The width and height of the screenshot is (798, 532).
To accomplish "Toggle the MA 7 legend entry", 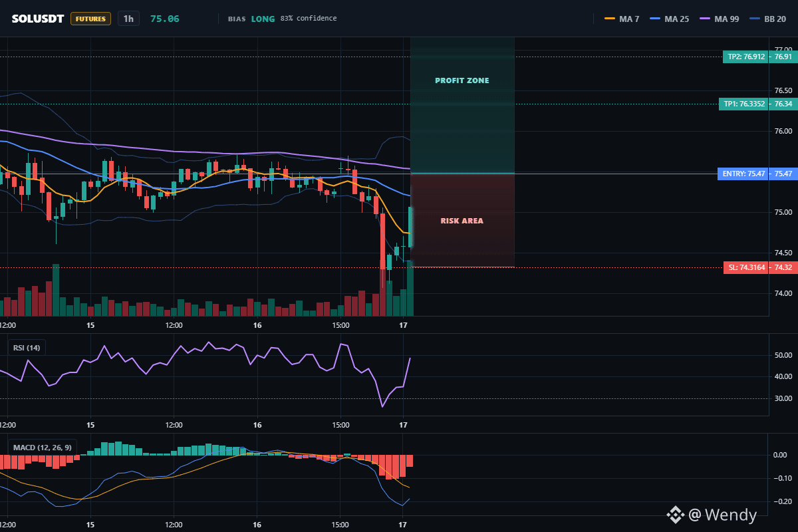I will click(622, 19).
